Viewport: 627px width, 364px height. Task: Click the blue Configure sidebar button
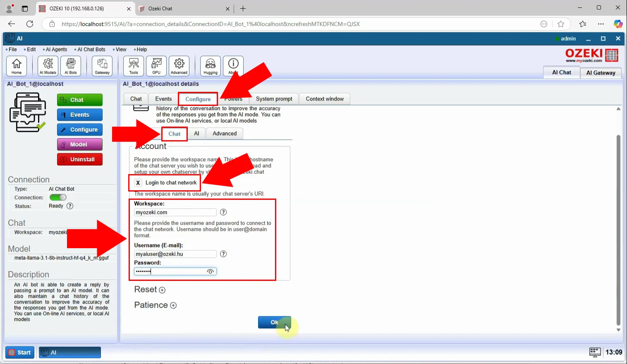point(80,129)
